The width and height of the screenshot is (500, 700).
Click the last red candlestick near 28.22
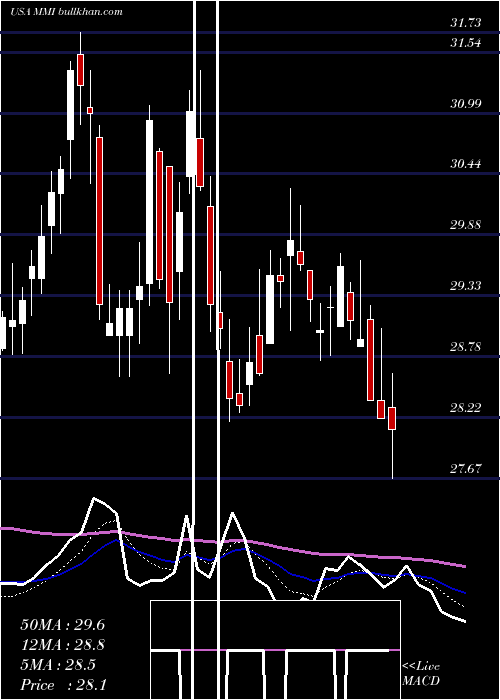392,418
